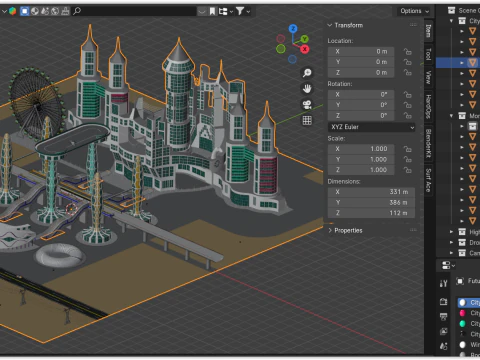Switch to the HardOps sidebar tab
This screenshot has height=360, width=480.
428,106
